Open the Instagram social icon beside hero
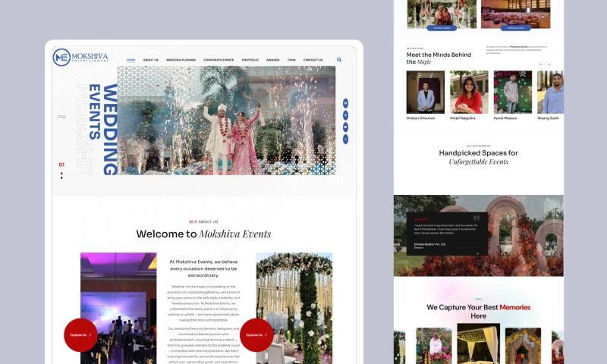Viewport: 607px width, 364px height. click(345, 115)
